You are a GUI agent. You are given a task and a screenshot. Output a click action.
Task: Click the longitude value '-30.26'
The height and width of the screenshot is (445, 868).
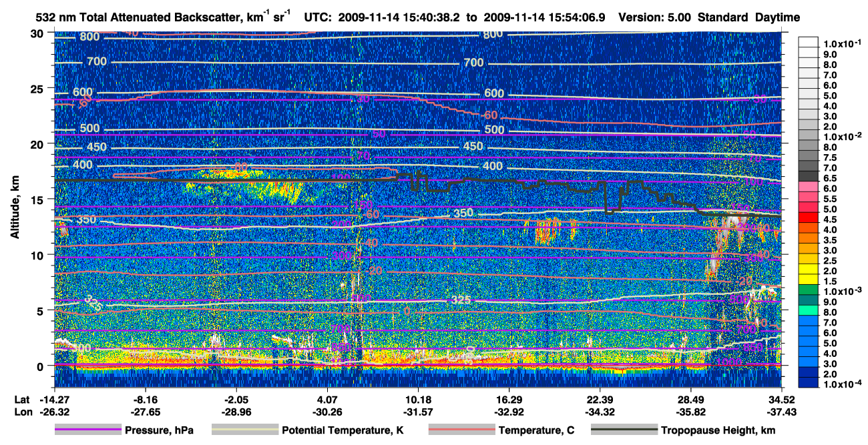[327, 412]
